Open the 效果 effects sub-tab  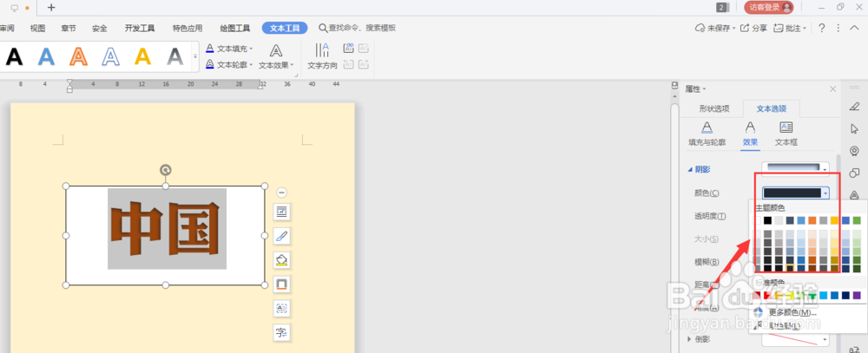(750, 134)
